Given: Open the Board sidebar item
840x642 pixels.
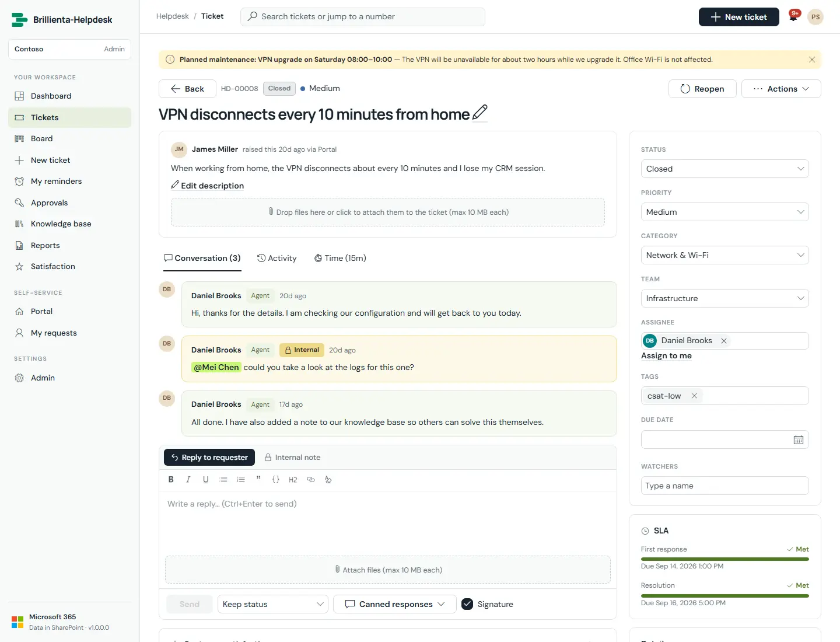Looking at the screenshot, I should pos(69,139).
